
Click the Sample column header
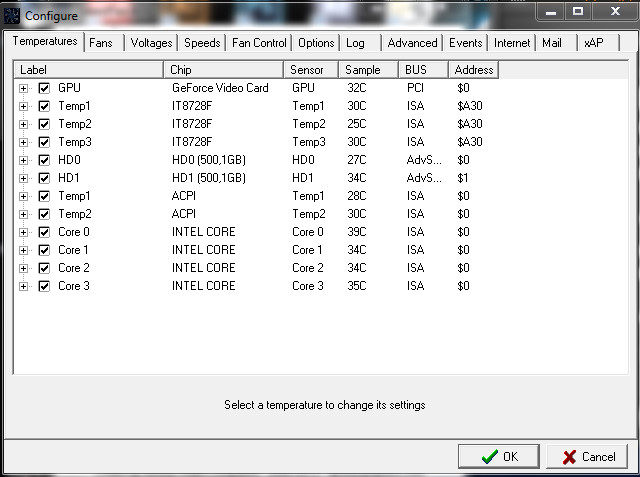tap(369, 70)
